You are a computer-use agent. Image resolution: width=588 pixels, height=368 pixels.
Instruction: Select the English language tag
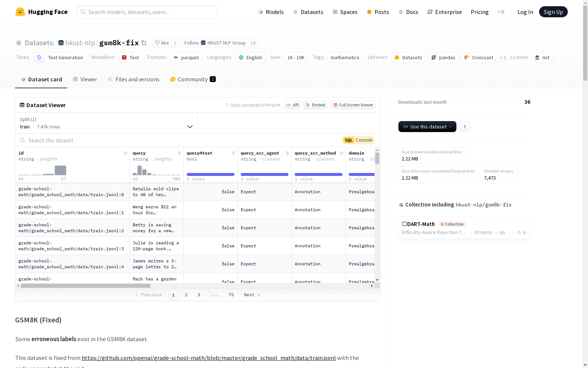[x=250, y=57]
